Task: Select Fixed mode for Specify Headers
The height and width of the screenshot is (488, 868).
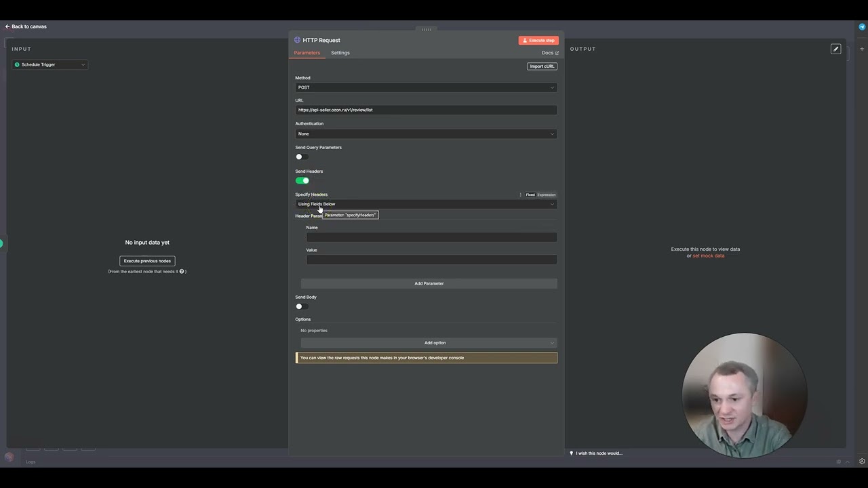Action: tap(530, 195)
